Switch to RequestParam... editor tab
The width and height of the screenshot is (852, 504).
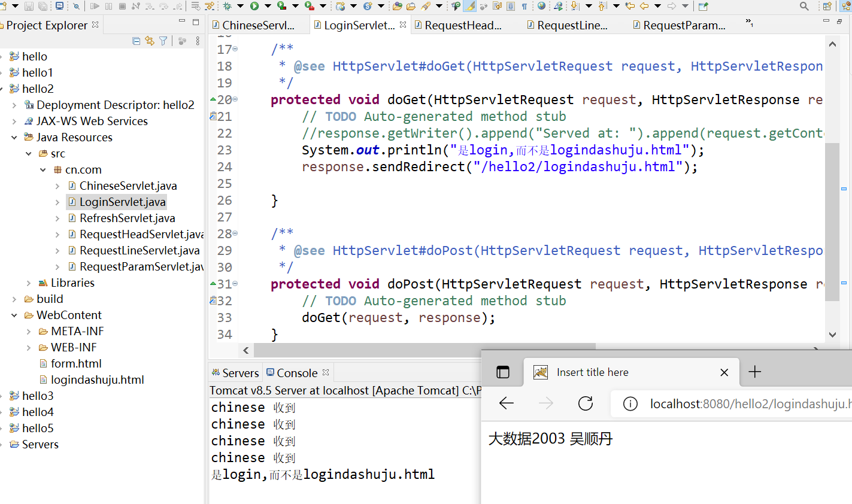pyautogui.click(x=679, y=25)
